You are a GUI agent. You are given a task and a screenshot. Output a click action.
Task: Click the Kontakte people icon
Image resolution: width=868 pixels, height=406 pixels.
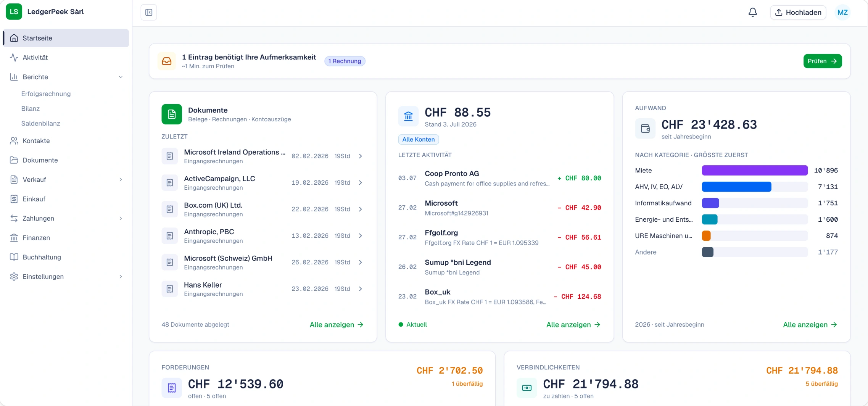14,141
